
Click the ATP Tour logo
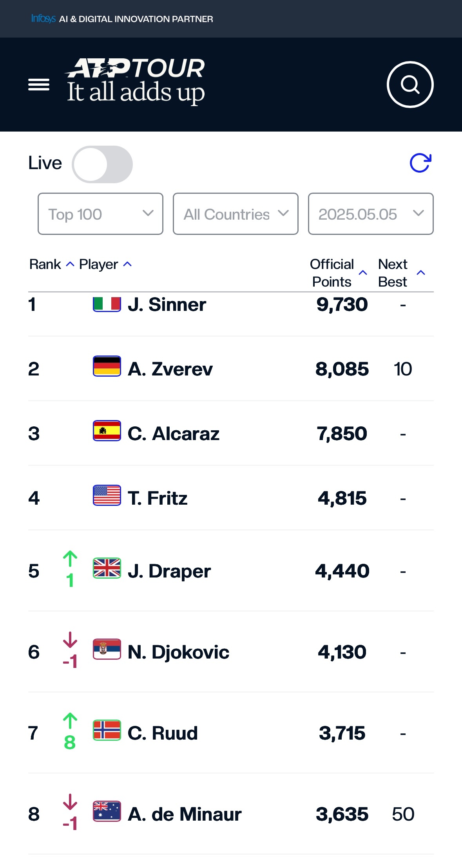click(136, 81)
